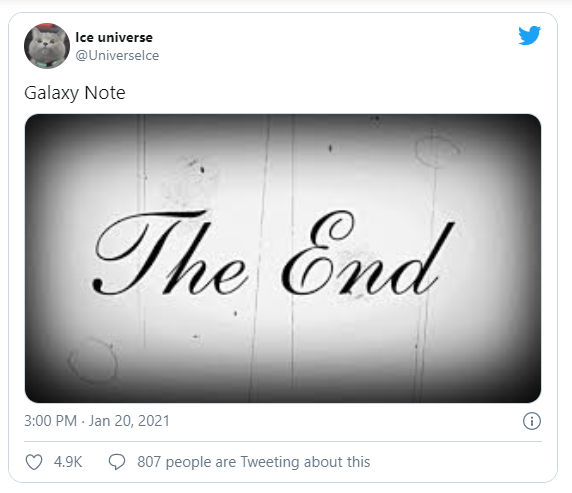Click the 'Galaxy Note' tweet text
Screen dimensions: 572x493
point(75,93)
